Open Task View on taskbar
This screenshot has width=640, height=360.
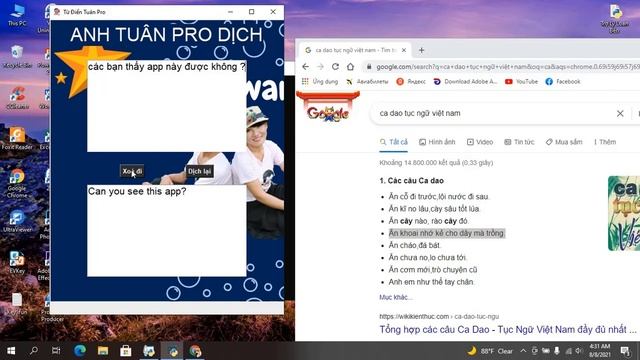click(x=56, y=351)
